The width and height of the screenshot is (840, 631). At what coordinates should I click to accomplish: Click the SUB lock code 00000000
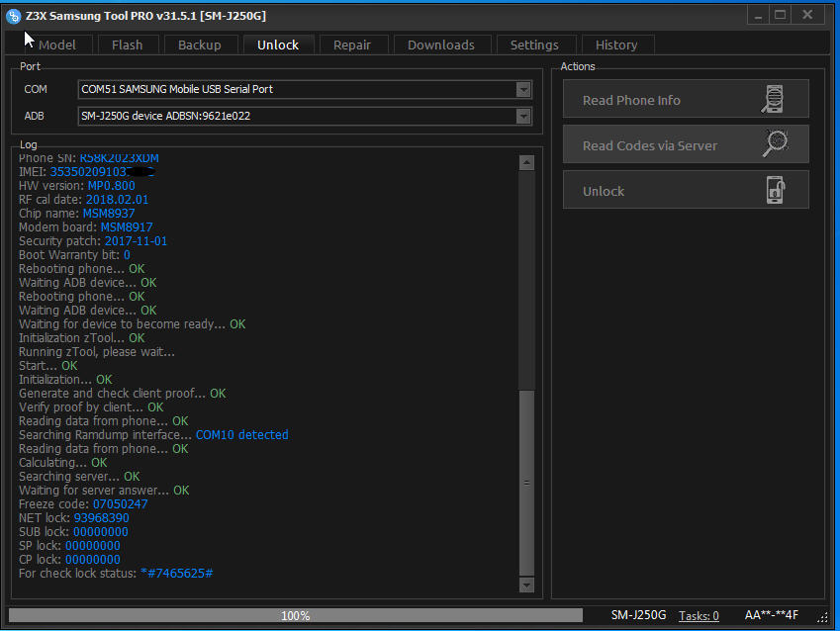click(x=101, y=532)
